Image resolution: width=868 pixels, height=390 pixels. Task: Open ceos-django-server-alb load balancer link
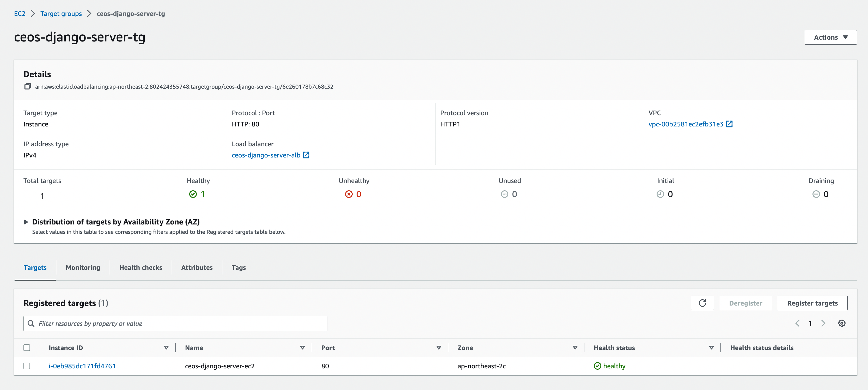click(266, 155)
